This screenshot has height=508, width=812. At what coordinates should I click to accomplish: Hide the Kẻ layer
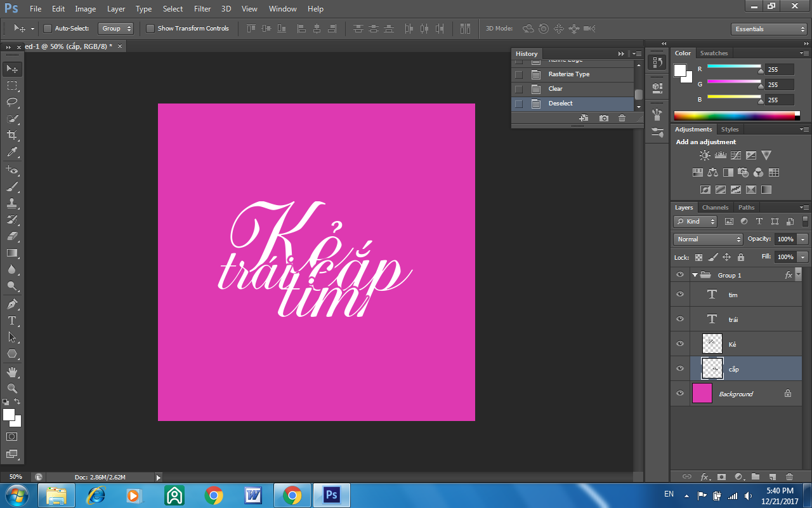(x=680, y=344)
